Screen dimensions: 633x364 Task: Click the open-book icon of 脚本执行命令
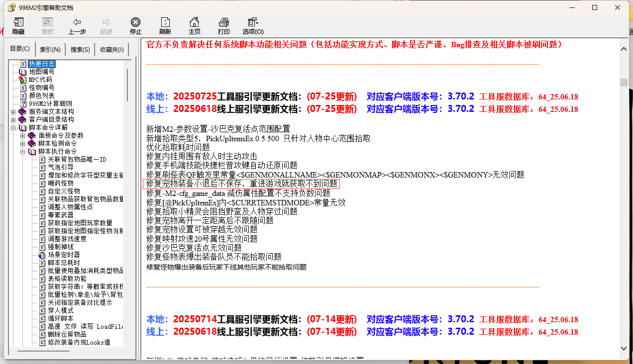[x=32, y=151]
